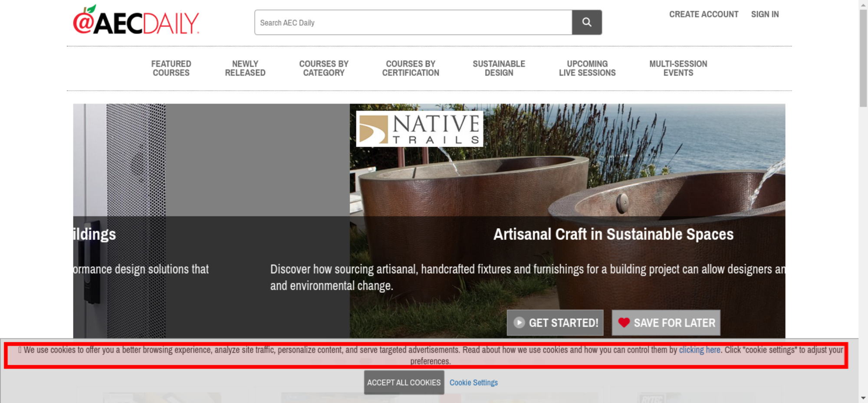
Task: Expand Courses by Category menu
Action: [x=324, y=69]
